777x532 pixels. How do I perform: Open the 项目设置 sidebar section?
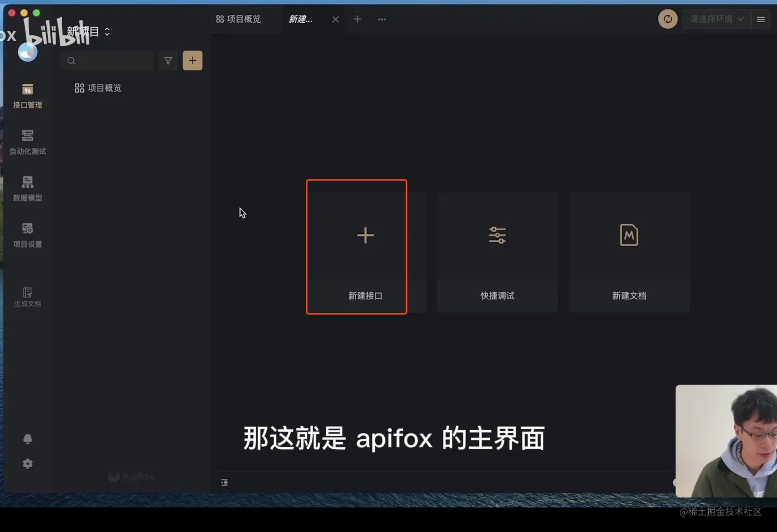tap(28, 235)
